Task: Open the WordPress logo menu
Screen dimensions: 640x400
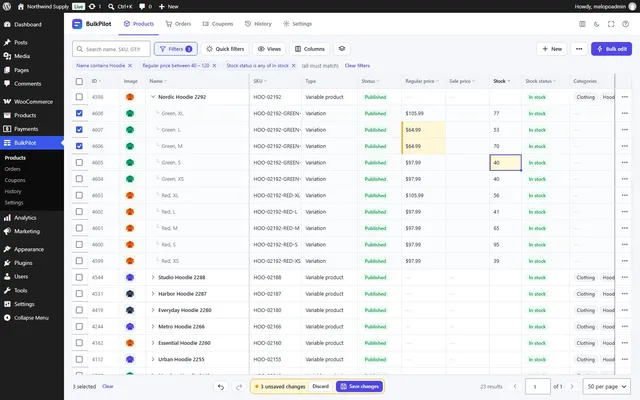Action: tap(7, 7)
